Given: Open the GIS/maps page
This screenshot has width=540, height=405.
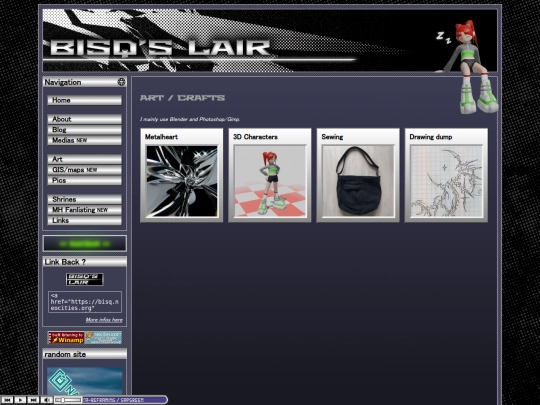Looking at the screenshot, I should pos(84,170).
